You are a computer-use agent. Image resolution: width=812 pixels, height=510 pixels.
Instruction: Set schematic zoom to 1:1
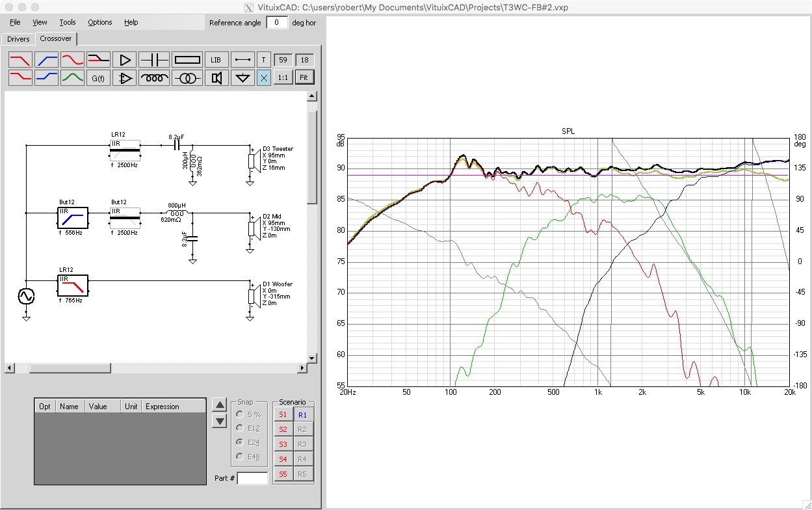(x=282, y=78)
